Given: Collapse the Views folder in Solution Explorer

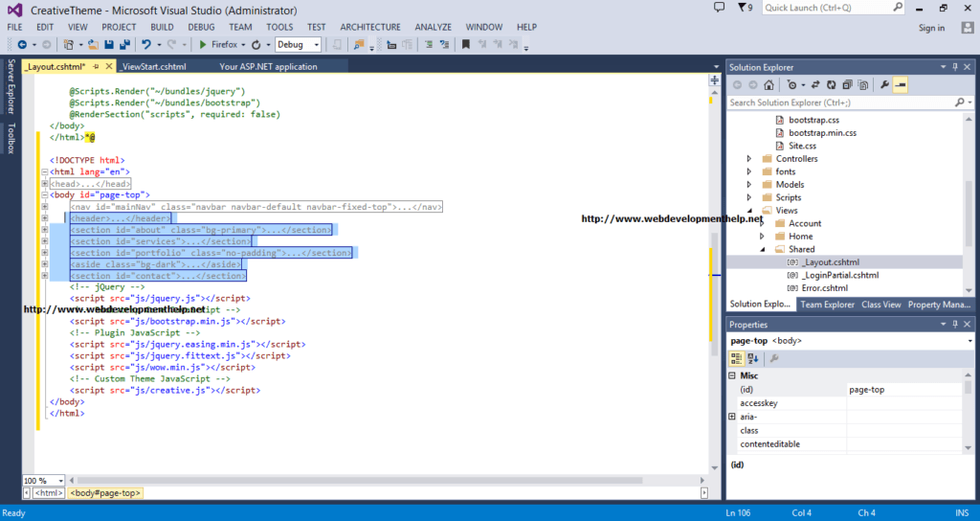Looking at the screenshot, I should pos(749,211).
